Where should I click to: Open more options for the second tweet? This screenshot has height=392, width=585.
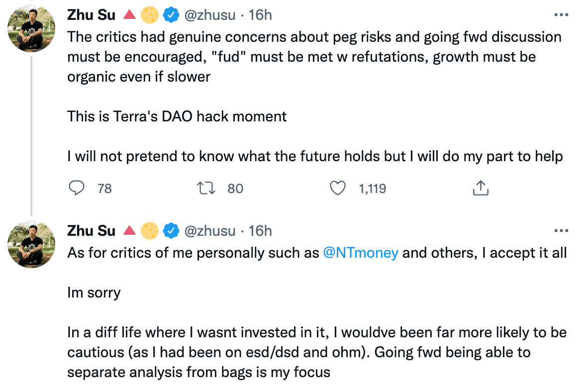click(x=561, y=231)
